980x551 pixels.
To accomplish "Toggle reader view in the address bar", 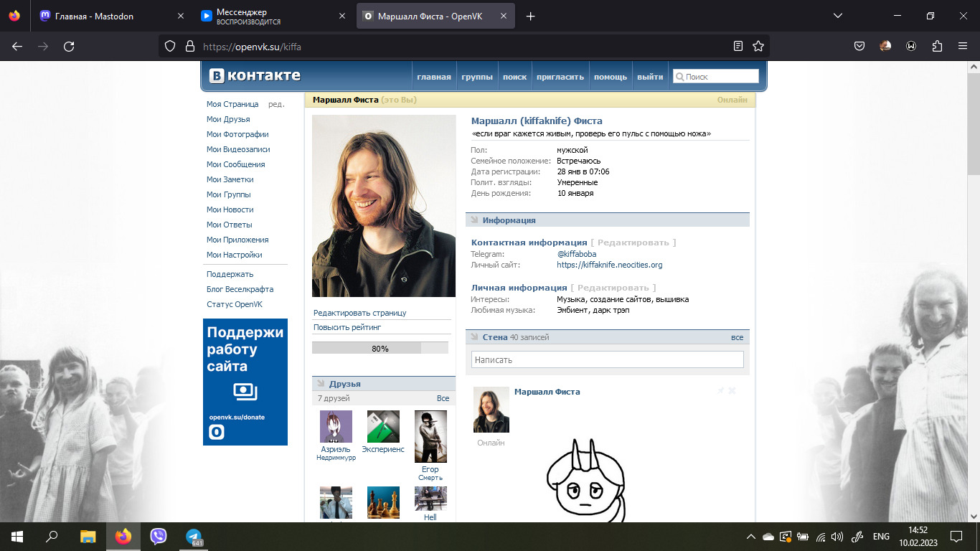I will tap(738, 46).
